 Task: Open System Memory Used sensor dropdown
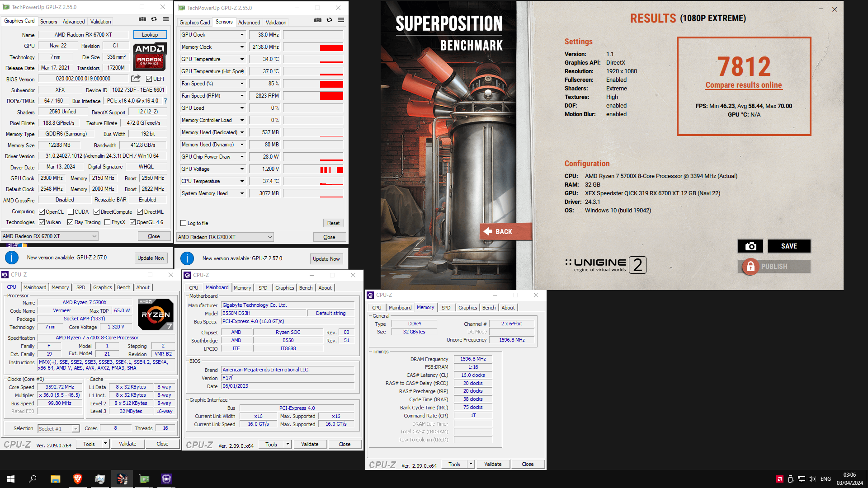(242, 193)
